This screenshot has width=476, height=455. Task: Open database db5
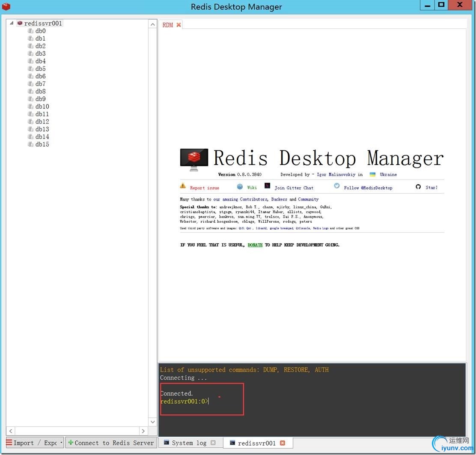(40, 69)
